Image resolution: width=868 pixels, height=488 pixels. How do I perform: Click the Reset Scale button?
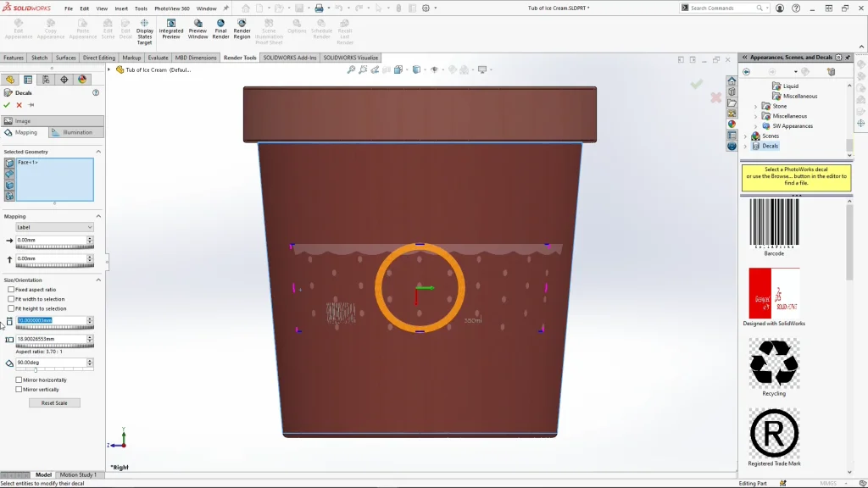54,403
